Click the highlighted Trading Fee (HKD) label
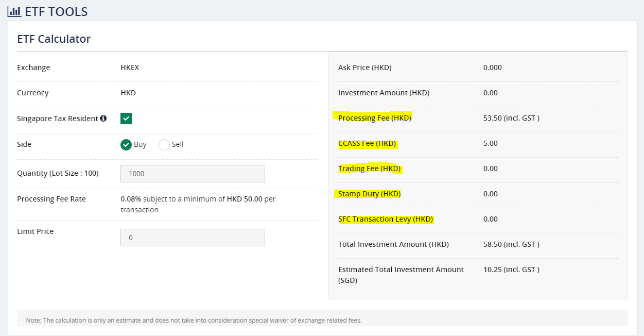The width and height of the screenshot is (644, 336). [x=369, y=169]
